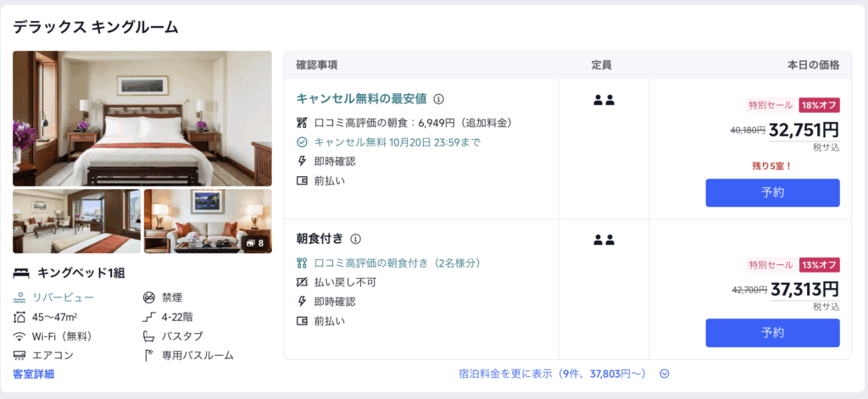Click リバービュー amenity link
The image size is (868, 399).
point(64,297)
